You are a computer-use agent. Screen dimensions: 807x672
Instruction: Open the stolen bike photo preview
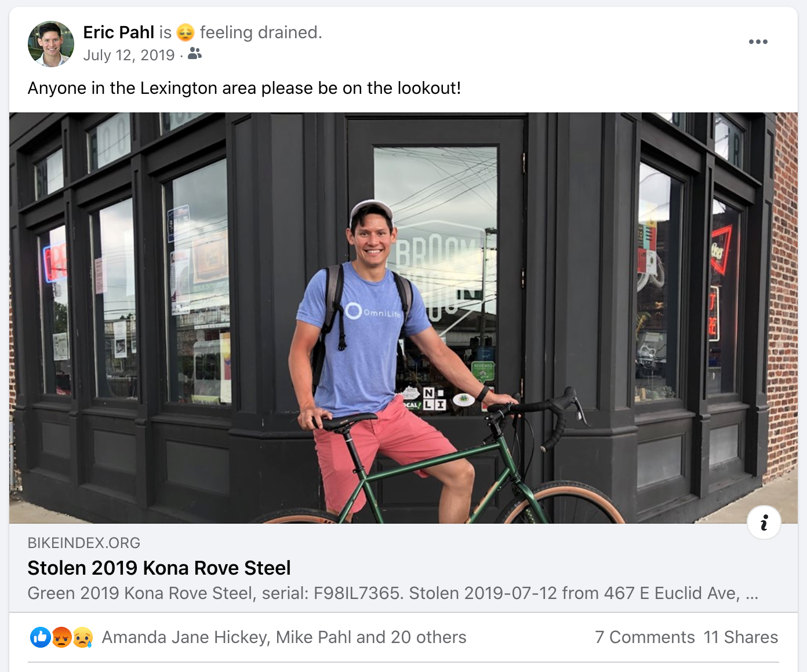(x=403, y=317)
